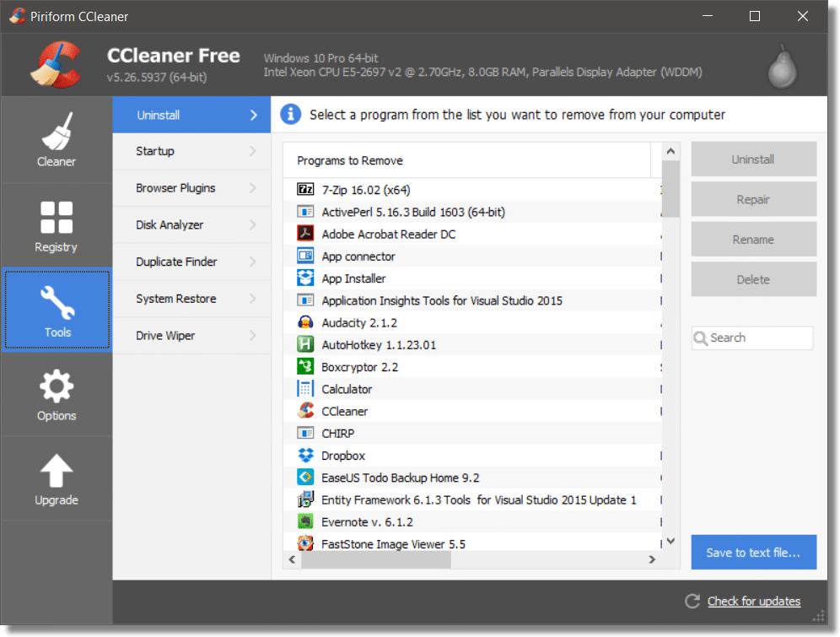Click the pear icon in header
The width and height of the screenshot is (840, 637).
click(782, 67)
